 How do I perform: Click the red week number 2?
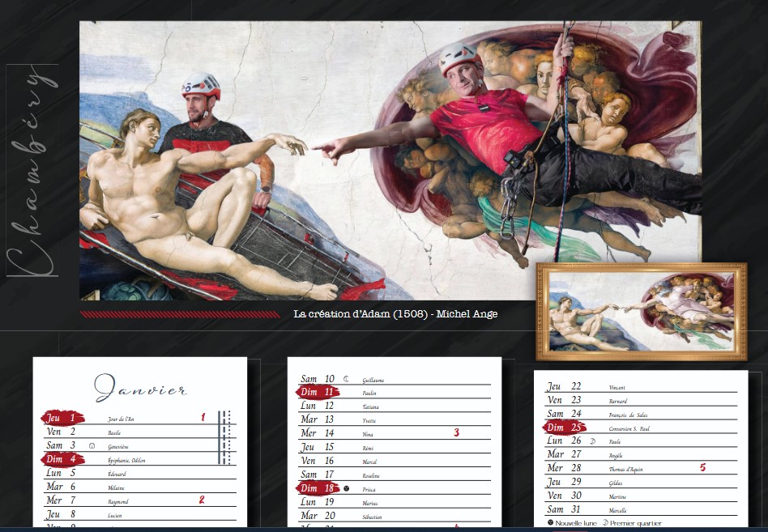(x=202, y=500)
